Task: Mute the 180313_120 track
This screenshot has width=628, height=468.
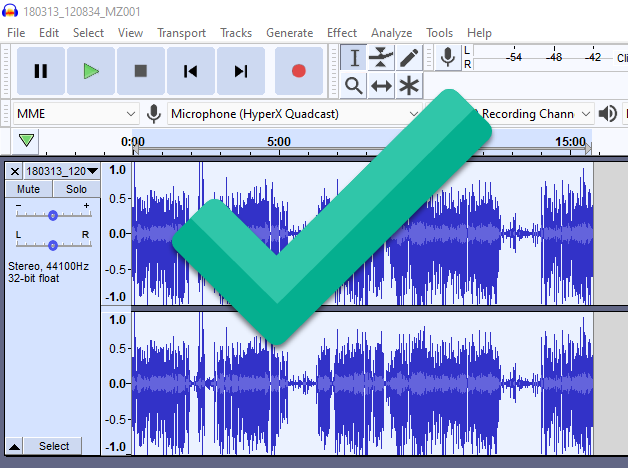Action: click(28, 189)
